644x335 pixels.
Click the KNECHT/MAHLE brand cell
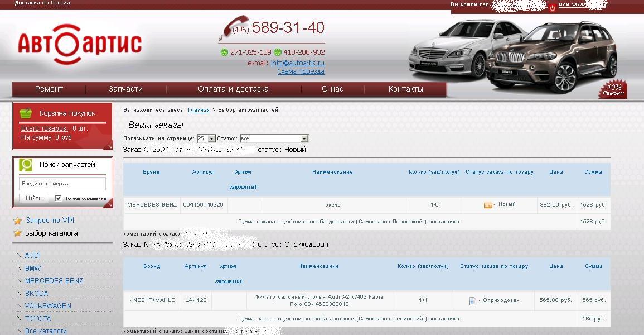pyautogui.click(x=152, y=300)
